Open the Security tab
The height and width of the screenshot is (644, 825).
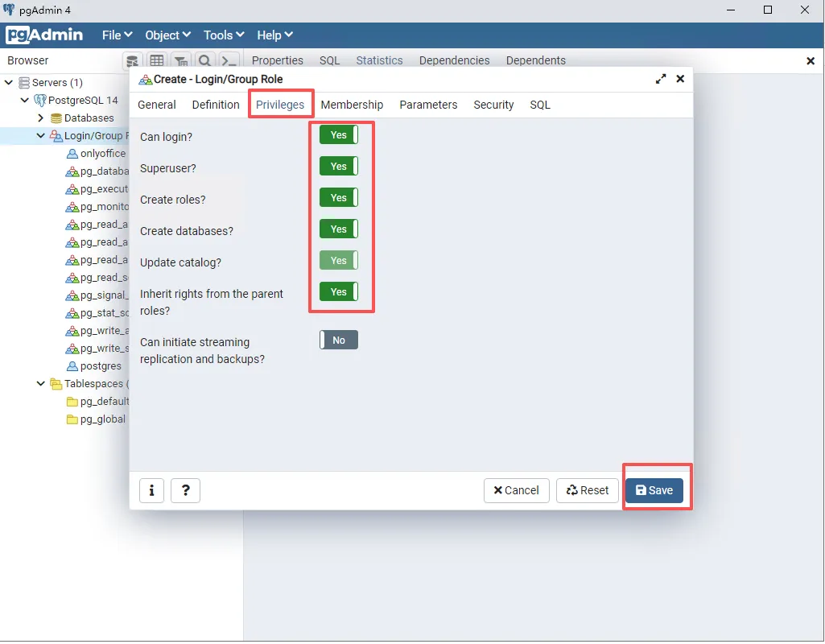pyautogui.click(x=493, y=105)
